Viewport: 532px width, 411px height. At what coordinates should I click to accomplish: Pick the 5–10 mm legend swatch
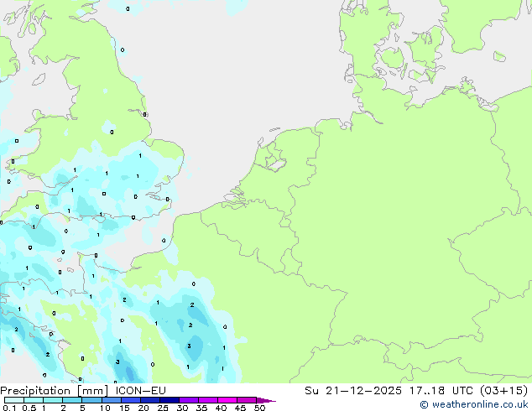91,400
